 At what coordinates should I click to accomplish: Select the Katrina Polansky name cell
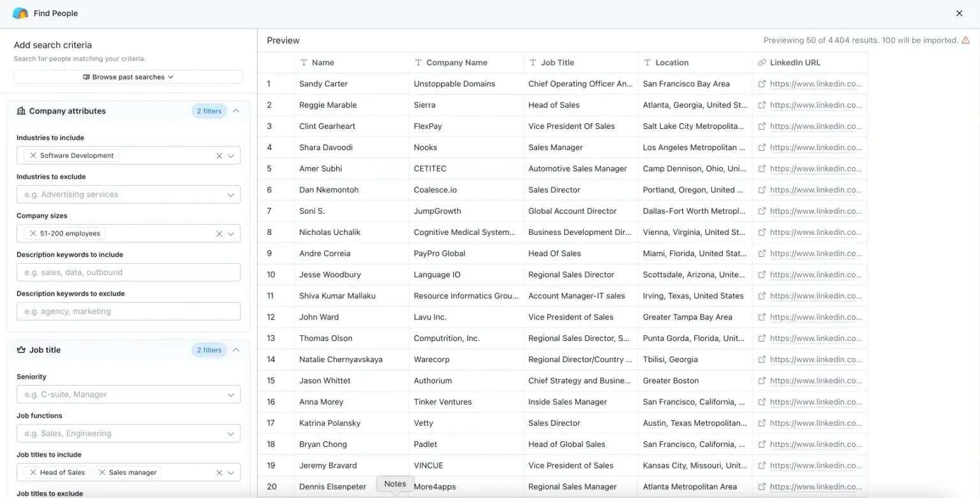[x=351, y=423]
